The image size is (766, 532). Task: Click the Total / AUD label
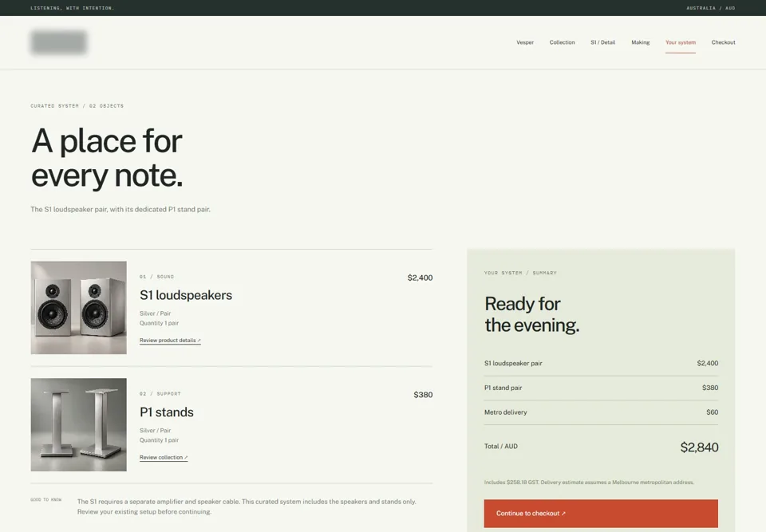[501, 447]
